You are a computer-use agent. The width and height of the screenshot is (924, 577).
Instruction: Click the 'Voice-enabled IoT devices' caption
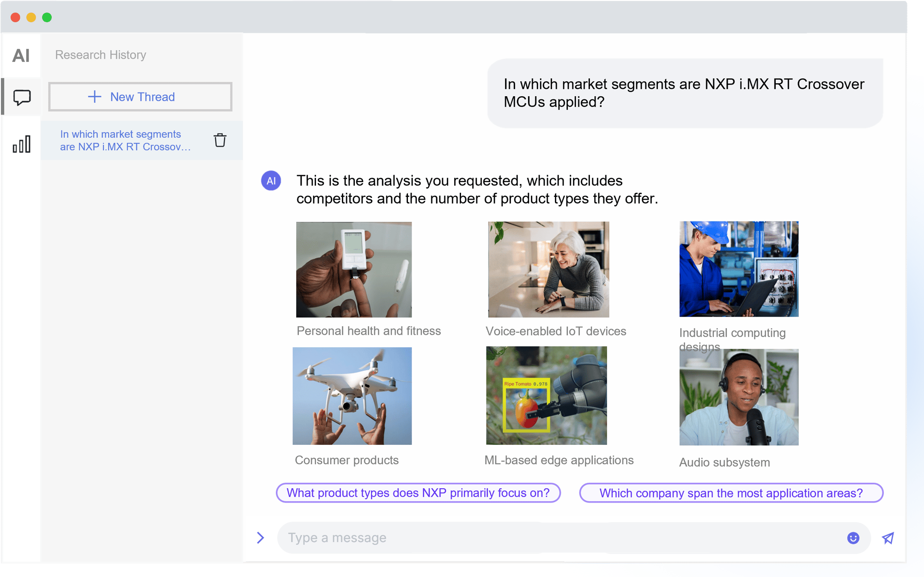click(x=556, y=331)
